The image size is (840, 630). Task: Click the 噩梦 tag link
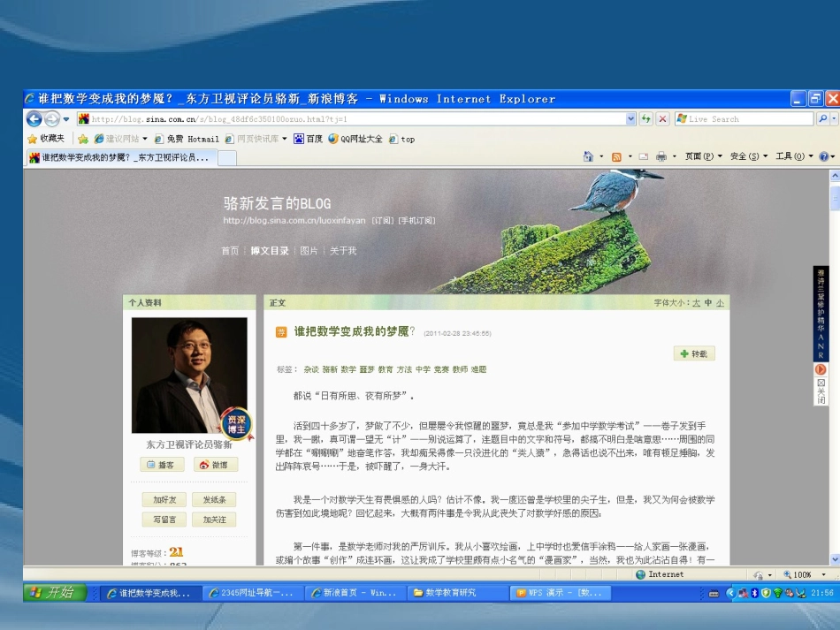point(367,369)
